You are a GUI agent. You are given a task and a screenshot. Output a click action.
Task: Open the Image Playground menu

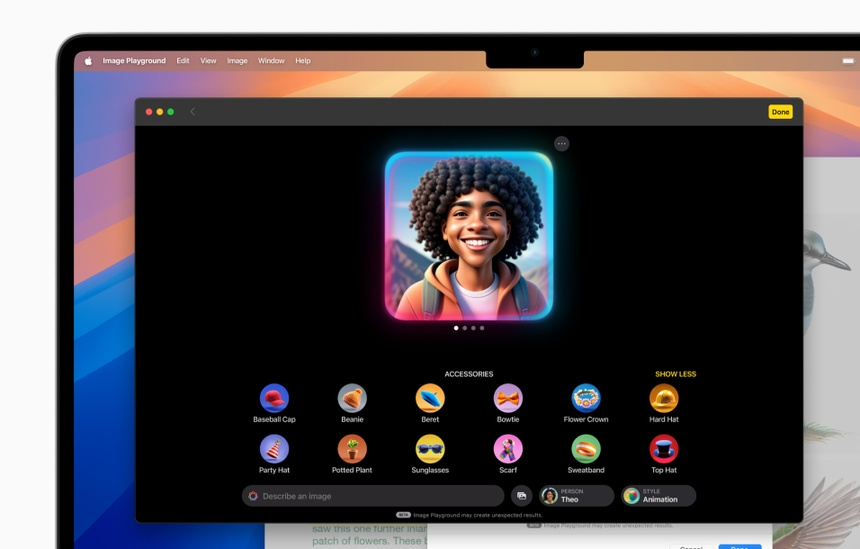point(134,61)
